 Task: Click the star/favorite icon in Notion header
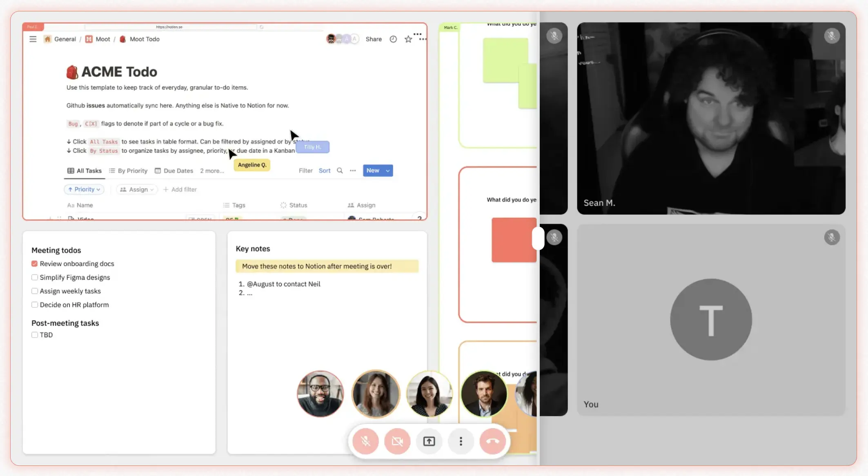pyautogui.click(x=408, y=39)
